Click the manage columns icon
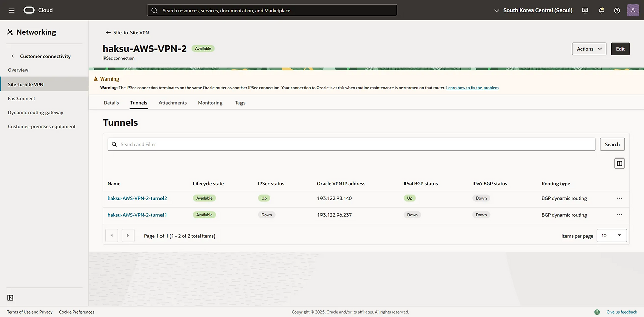Screen dimensions: 644x317 [619, 163]
